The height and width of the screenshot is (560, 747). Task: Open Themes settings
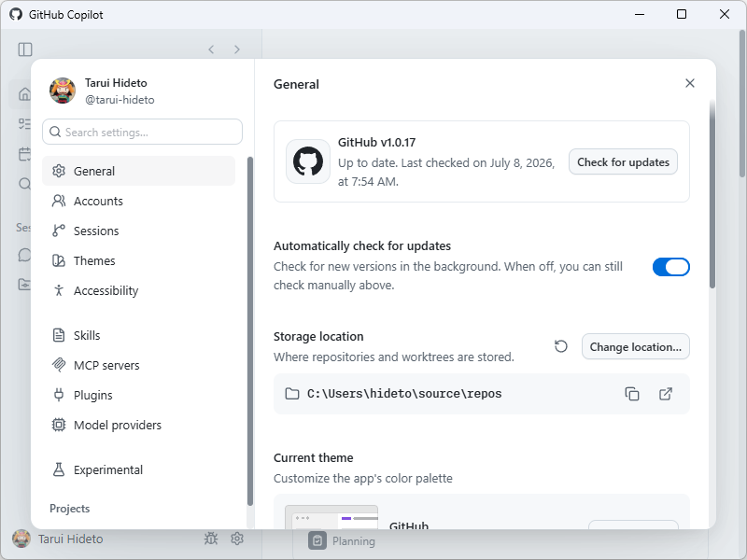tap(138, 261)
